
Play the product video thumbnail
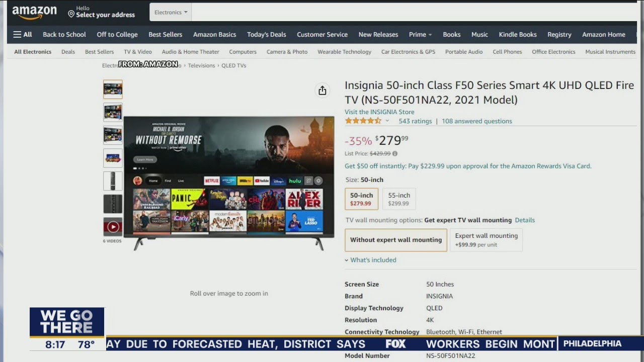pos(113,227)
